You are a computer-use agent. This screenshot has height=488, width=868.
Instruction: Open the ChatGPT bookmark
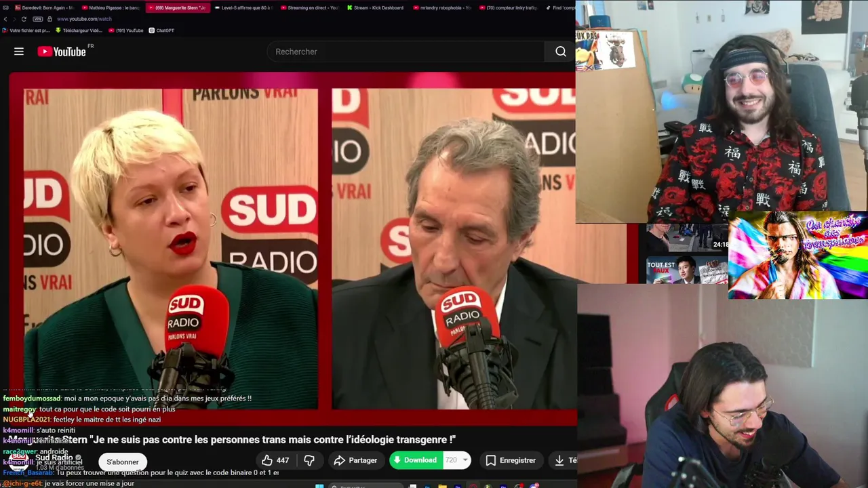click(161, 30)
